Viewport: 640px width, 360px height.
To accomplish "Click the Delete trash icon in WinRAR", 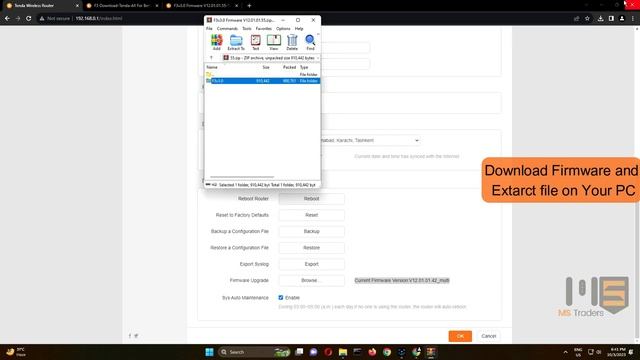I will (x=292, y=42).
